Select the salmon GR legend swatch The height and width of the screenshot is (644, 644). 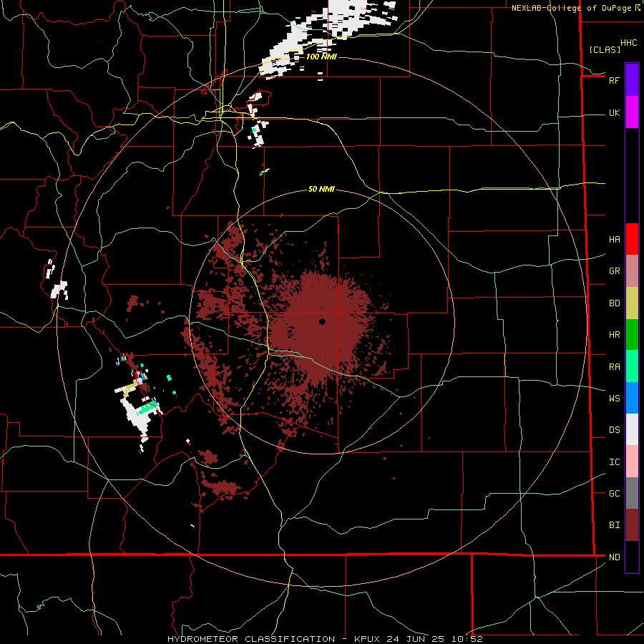pos(632,271)
